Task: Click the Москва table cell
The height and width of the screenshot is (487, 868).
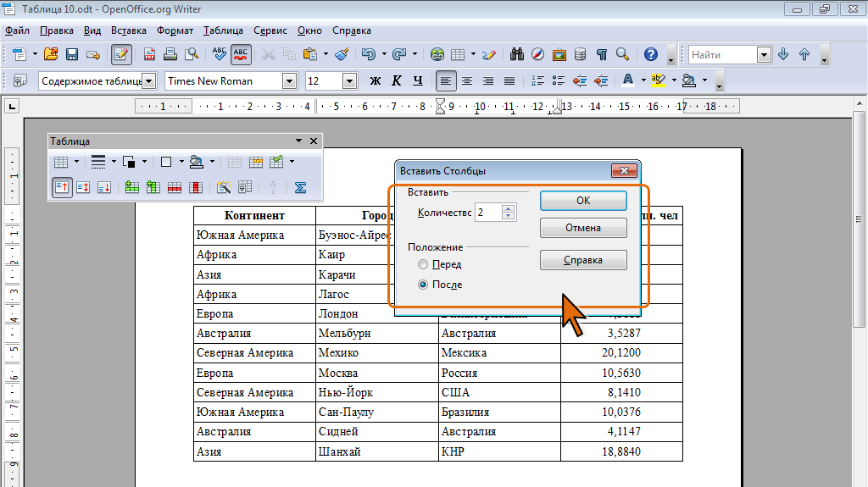Action: [377, 373]
